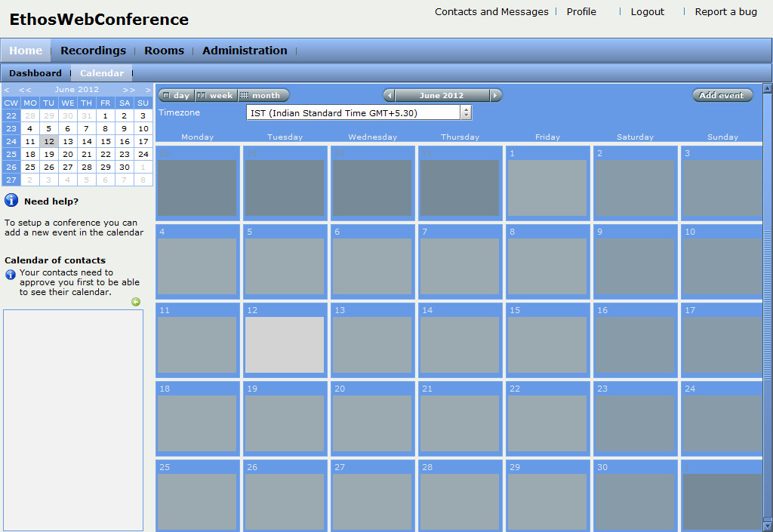Open the Recordings menu
This screenshot has height=532, width=773.
(x=93, y=51)
